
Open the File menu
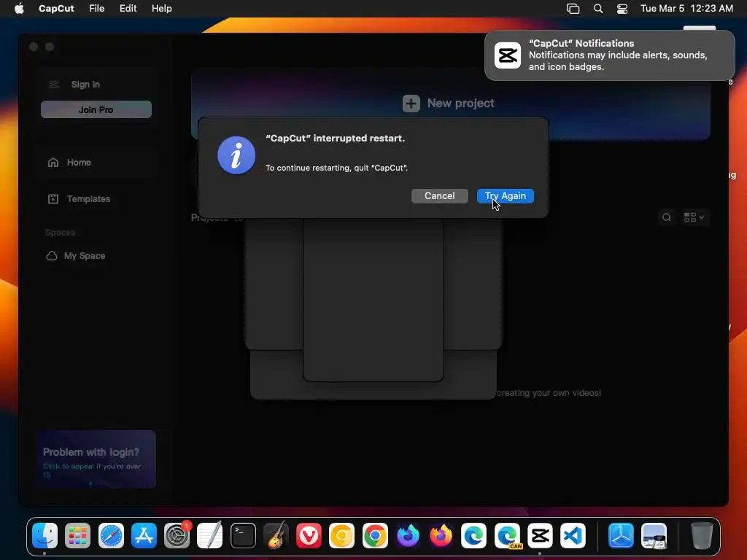[x=97, y=9]
